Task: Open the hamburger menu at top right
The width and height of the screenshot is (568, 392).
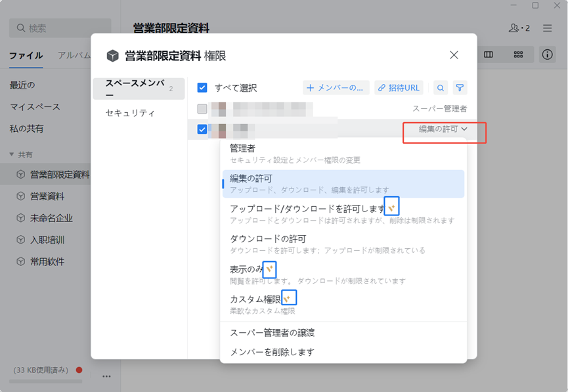Action: [x=547, y=28]
